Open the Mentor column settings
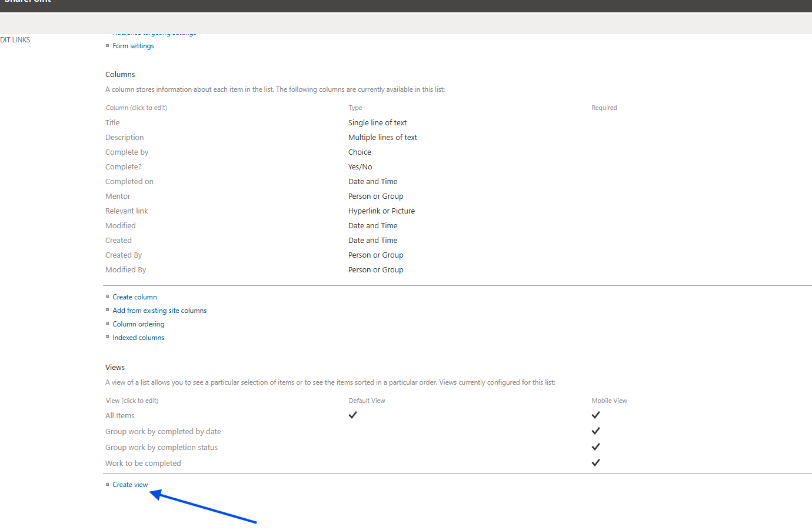The width and height of the screenshot is (812, 530). pos(118,196)
